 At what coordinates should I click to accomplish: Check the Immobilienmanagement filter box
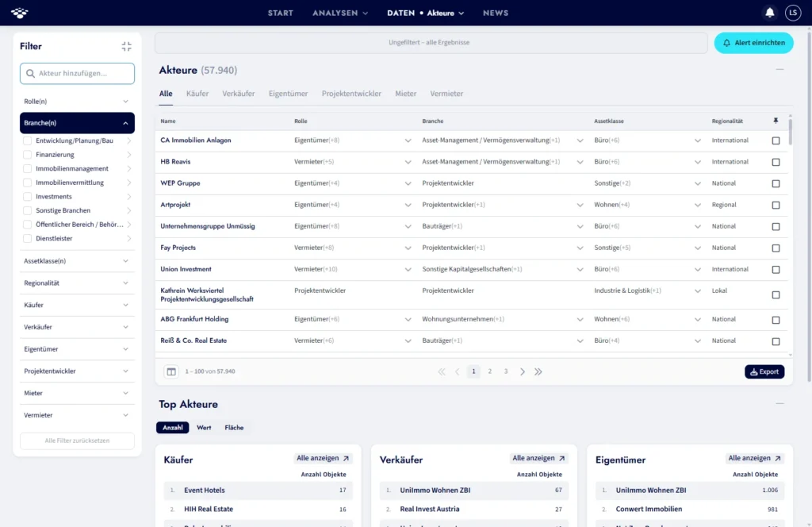click(28, 168)
